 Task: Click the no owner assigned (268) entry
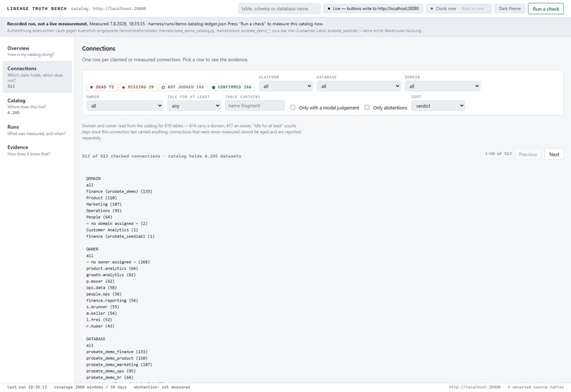118,262
